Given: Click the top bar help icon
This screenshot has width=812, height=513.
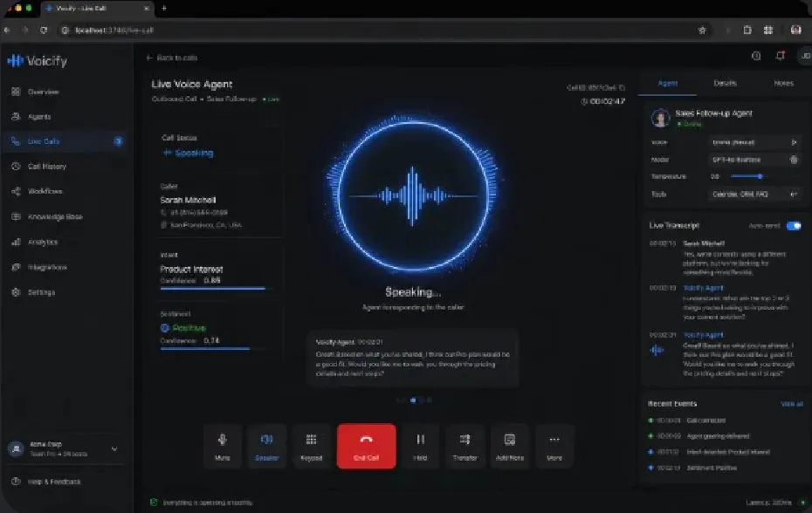Looking at the screenshot, I should [756, 56].
